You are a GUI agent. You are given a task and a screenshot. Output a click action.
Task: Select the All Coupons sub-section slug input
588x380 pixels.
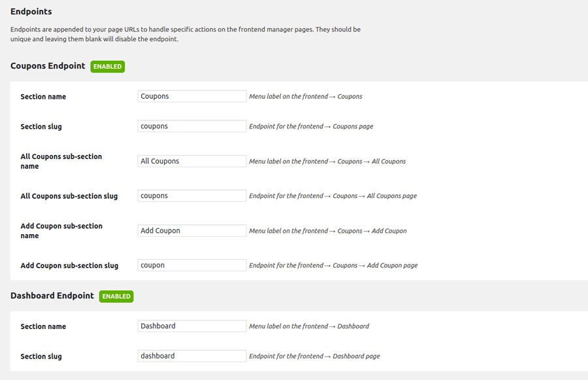pos(191,196)
